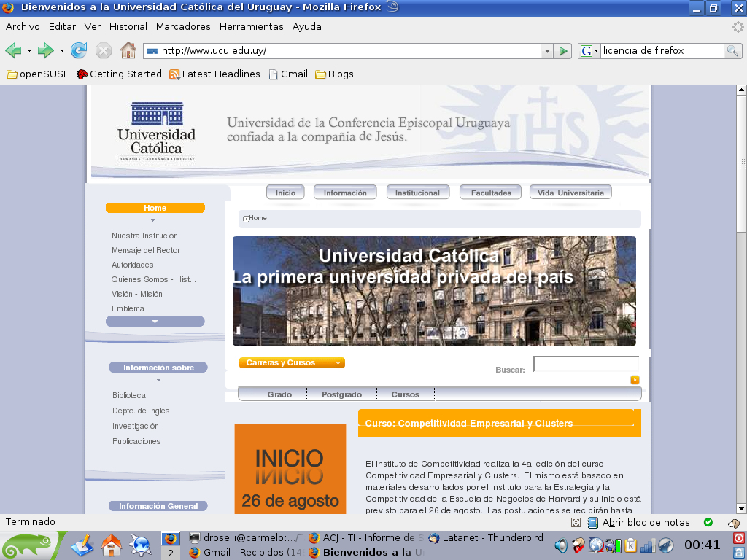This screenshot has height=560, width=747.
Task: Click the green check status icon
Action: [708, 522]
